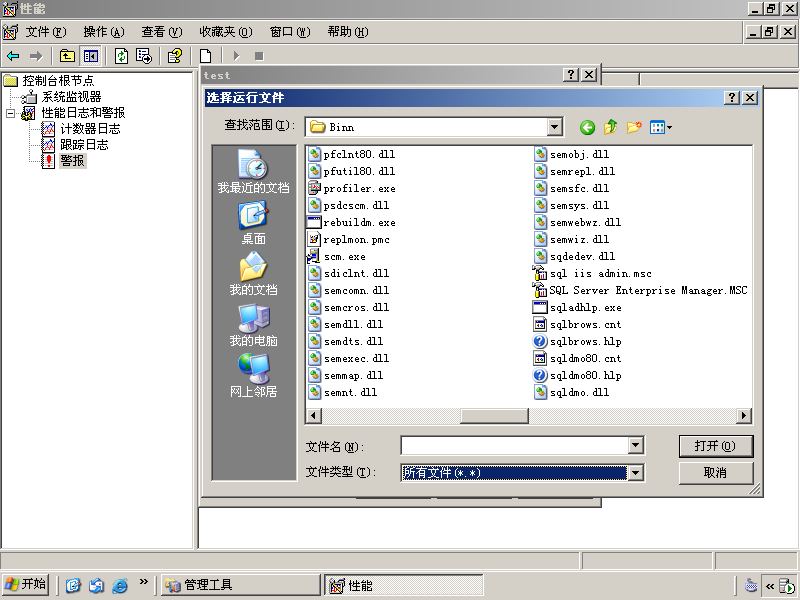Screen dimensions: 800x600
Task: Switch to 管理工具 taskbar window
Action: [x=241, y=585]
